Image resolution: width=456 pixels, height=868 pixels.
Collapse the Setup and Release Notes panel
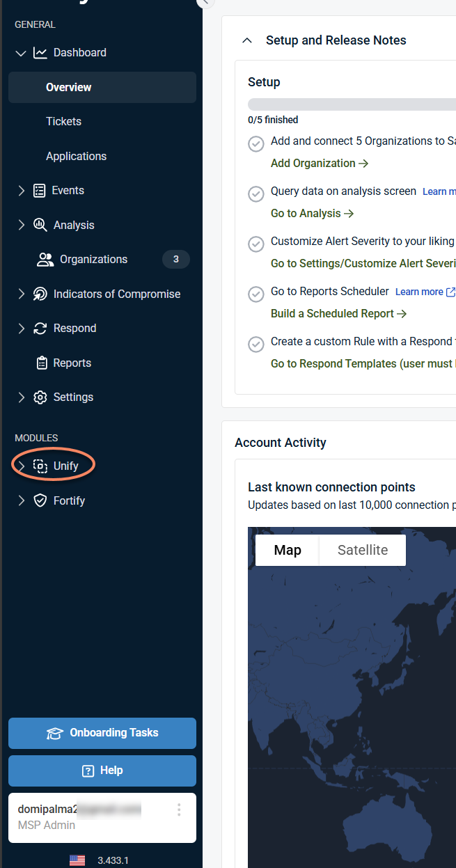pyautogui.click(x=246, y=40)
